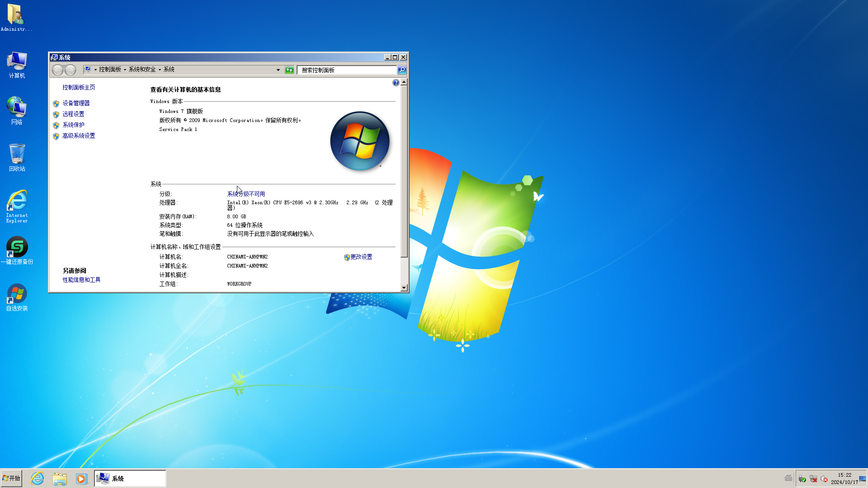Click the Windows logo image in system info
This screenshot has height=488, width=868.
click(360, 141)
